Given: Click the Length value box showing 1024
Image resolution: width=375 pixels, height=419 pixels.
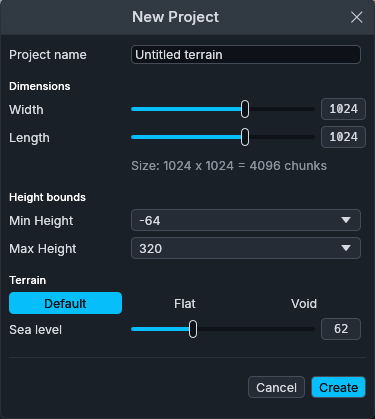Looking at the screenshot, I should (x=343, y=137).
